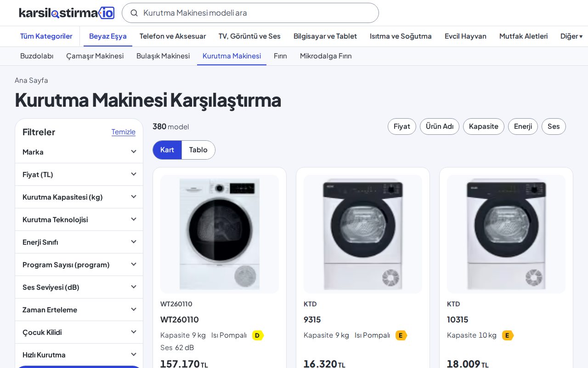Go to Fırın subcategory
Screen dimensions: 588x368
click(280, 56)
